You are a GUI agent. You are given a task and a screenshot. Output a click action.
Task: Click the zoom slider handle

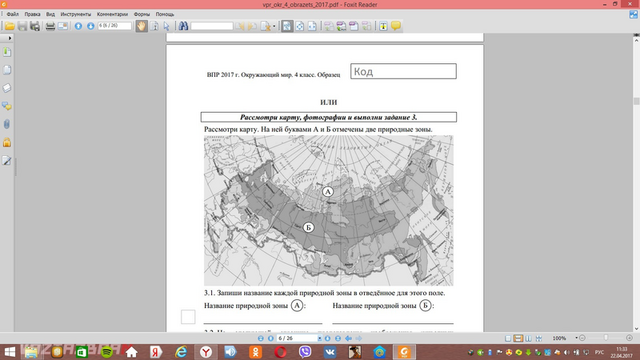coord(606,338)
